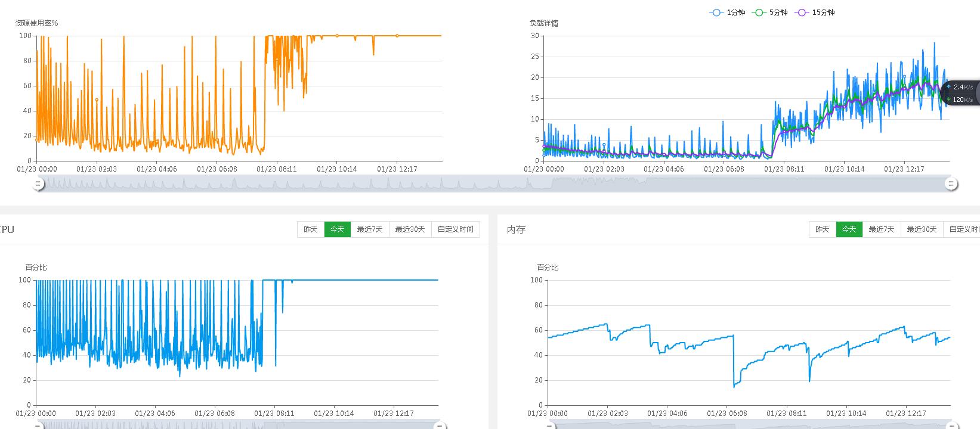Image resolution: width=980 pixels, height=429 pixels.
Task: Click the time-range overview strip under 资源使用率 chart
Action: point(495,184)
